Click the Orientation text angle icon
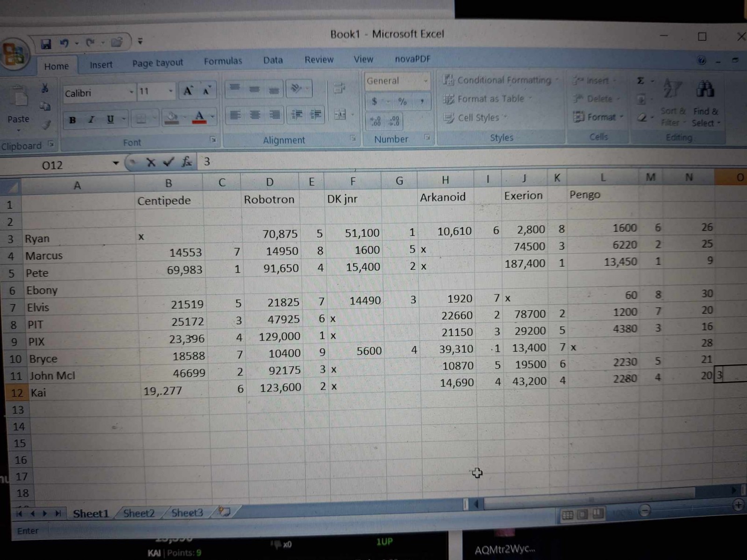This screenshot has width=747, height=560. click(x=296, y=88)
